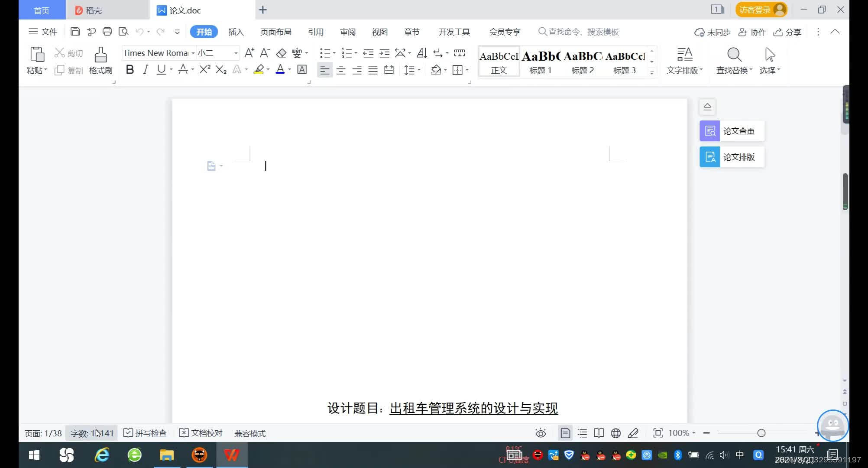Click the text highlight color icon
This screenshot has height=468, width=868.
(x=258, y=69)
